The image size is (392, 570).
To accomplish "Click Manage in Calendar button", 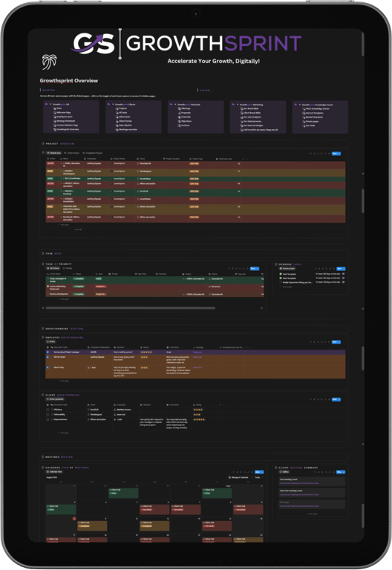I will pos(238,477).
